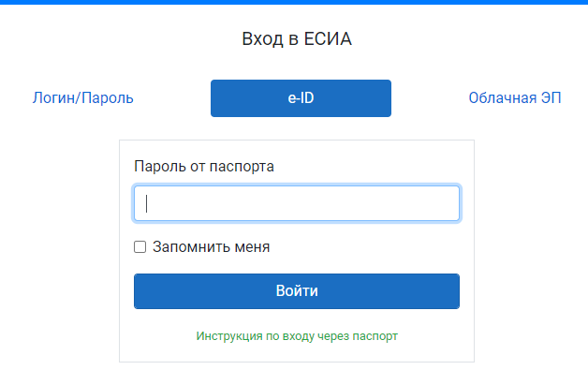Focus the Пароль от паспорта input field
The width and height of the screenshot is (588, 370).
(x=297, y=203)
